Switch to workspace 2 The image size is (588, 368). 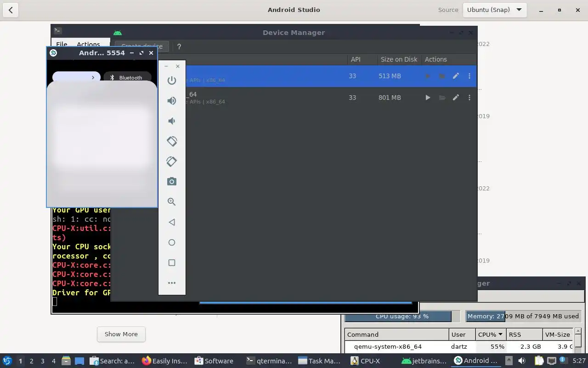coord(31,361)
